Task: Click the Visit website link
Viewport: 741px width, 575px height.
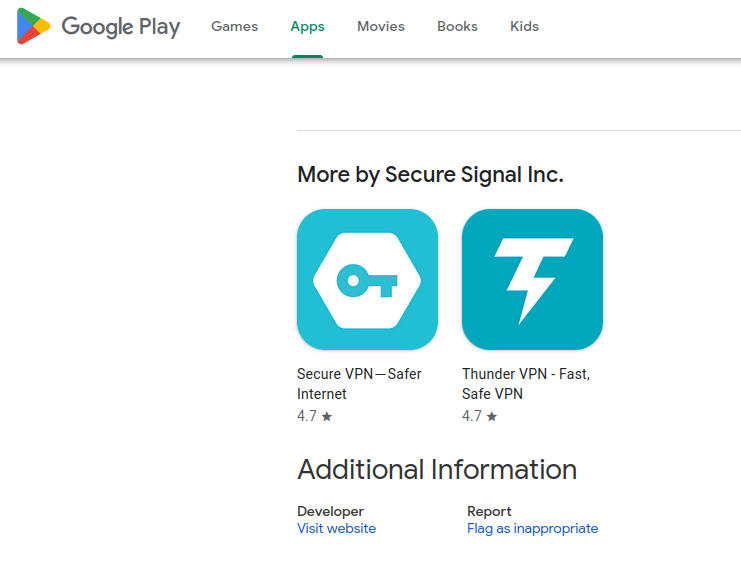Action: pyautogui.click(x=336, y=528)
